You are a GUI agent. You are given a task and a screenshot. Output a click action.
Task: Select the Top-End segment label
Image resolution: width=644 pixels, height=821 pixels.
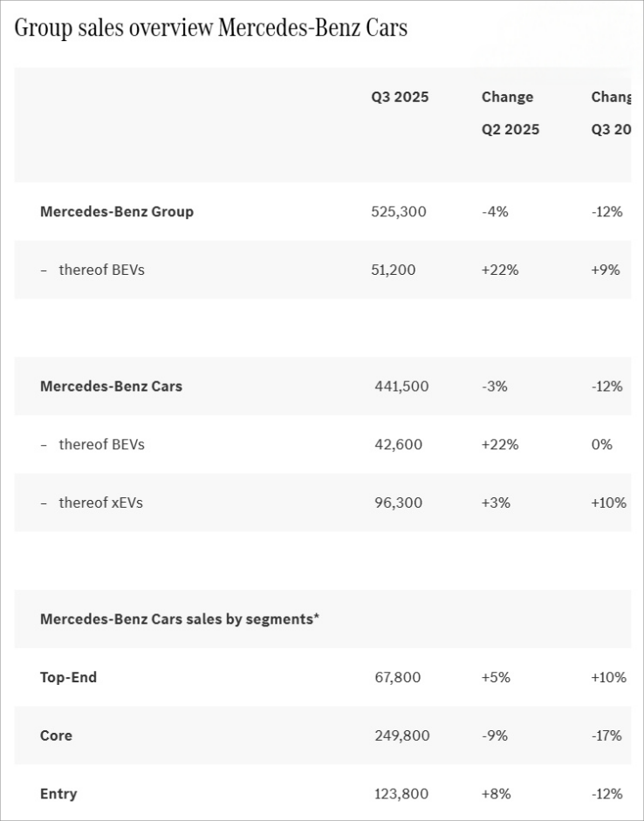point(68,677)
